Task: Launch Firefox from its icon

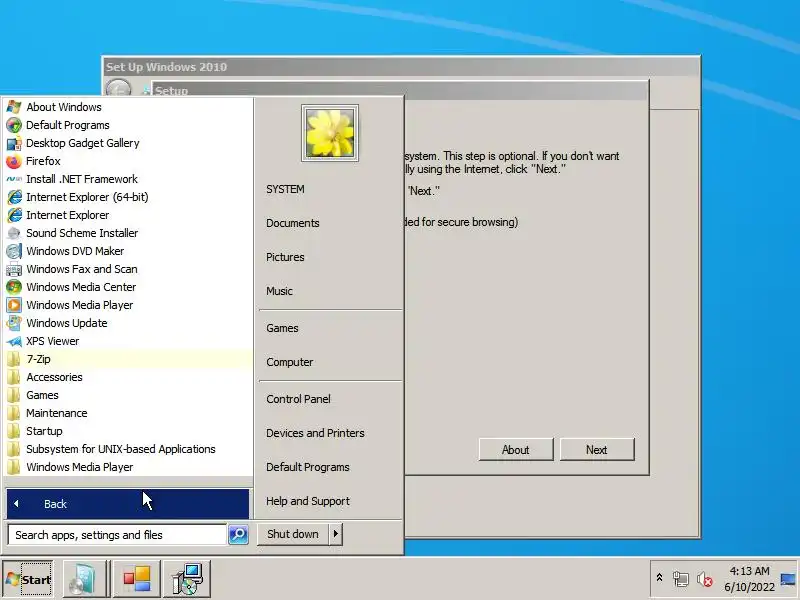Action: [x=14, y=161]
